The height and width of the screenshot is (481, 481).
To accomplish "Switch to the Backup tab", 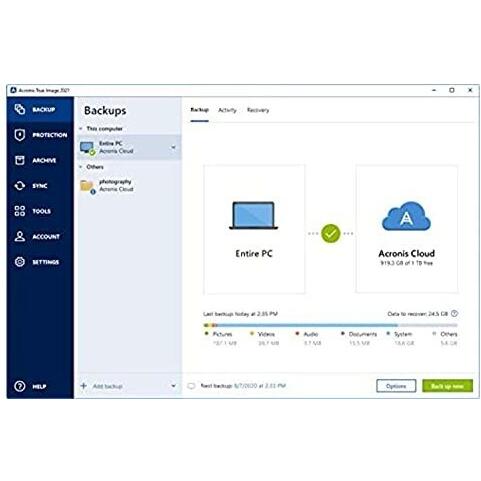I will (x=199, y=110).
